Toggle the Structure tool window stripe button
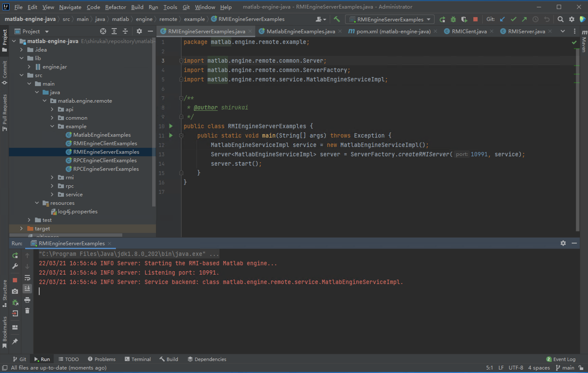Viewport: 588px width, 373px height. click(5, 293)
